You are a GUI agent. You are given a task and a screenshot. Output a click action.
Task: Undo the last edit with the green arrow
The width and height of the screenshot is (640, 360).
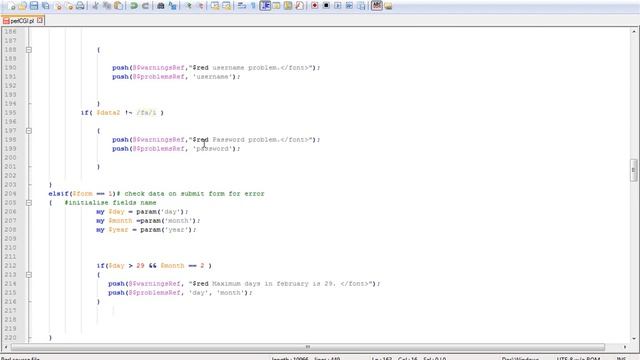[x=133, y=6]
